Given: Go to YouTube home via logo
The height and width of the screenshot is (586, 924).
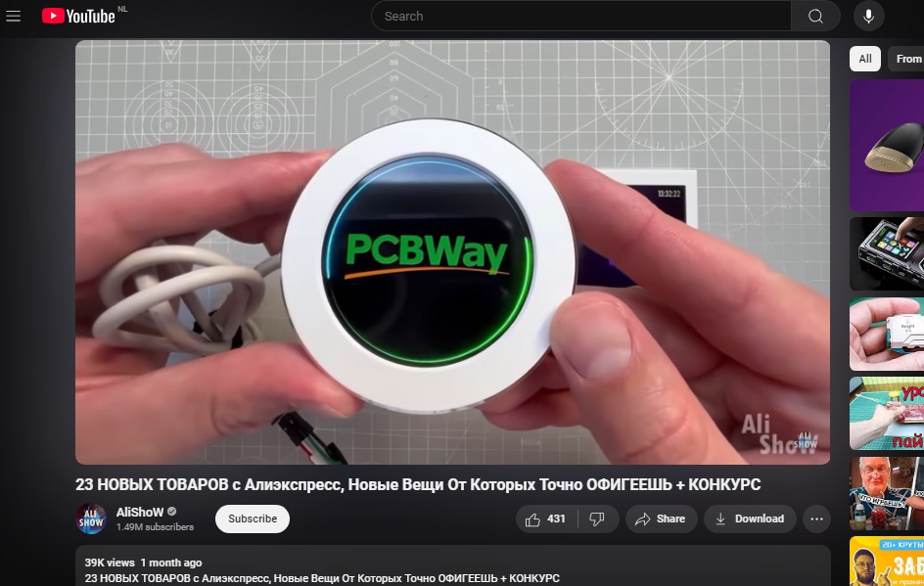Looking at the screenshot, I should coord(78,16).
